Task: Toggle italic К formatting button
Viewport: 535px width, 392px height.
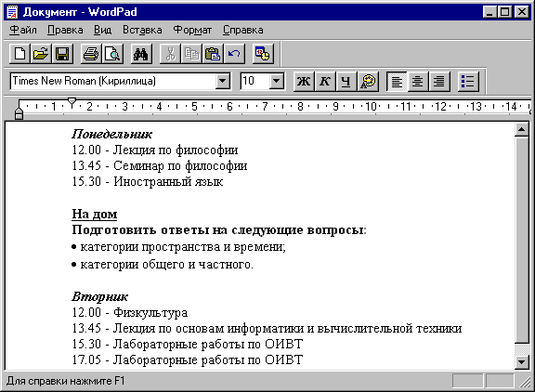Action: (x=325, y=82)
